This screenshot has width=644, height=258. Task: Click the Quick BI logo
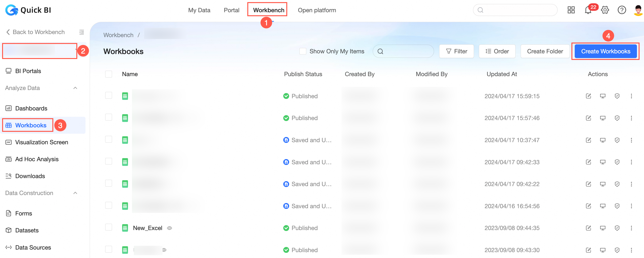pyautogui.click(x=28, y=10)
